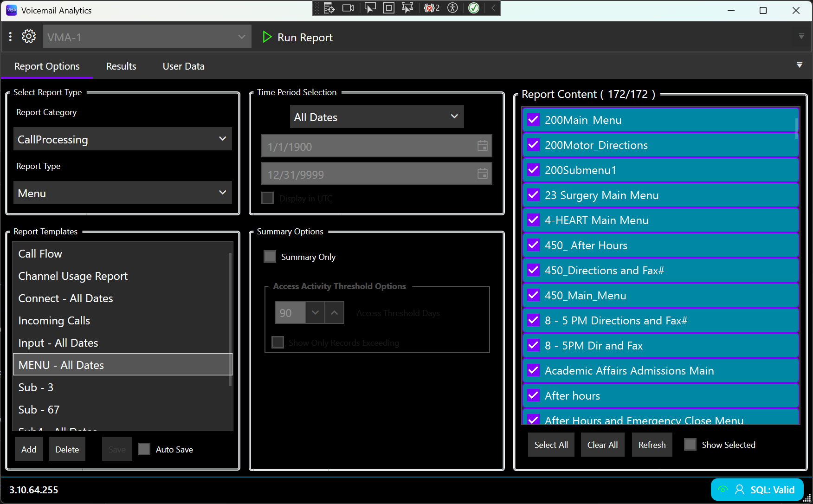Open the All Dates time period dropdown
This screenshot has width=813, height=504.
[377, 116]
